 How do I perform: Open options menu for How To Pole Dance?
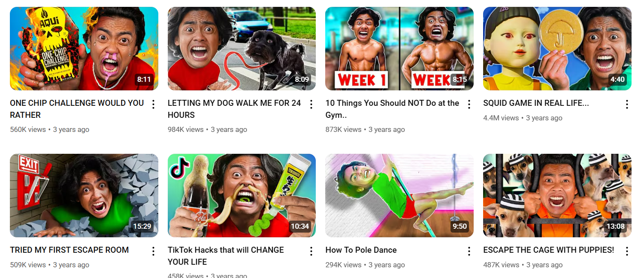[469, 251]
